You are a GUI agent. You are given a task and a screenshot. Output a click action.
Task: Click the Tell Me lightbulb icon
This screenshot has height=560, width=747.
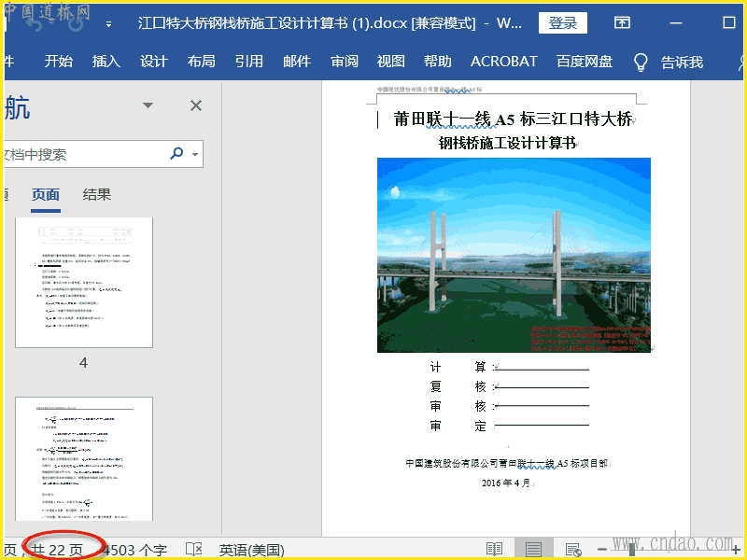pyautogui.click(x=641, y=62)
